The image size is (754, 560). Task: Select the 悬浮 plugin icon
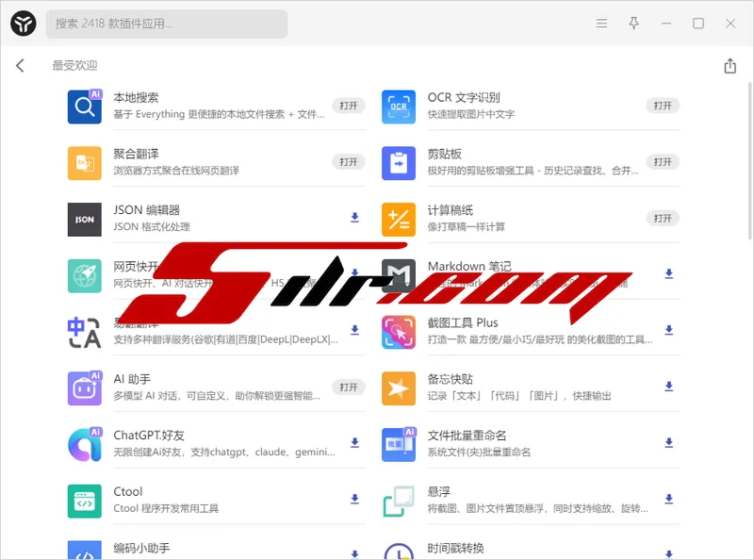click(398, 501)
